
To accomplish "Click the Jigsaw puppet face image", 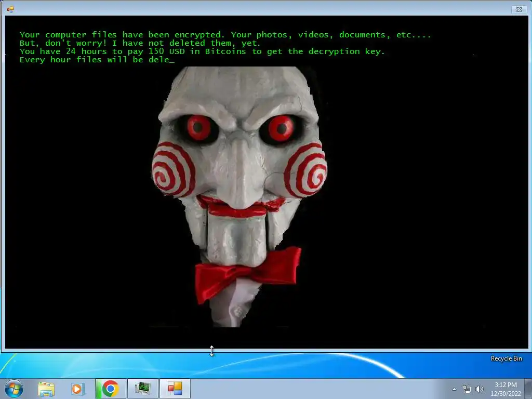I will click(239, 197).
